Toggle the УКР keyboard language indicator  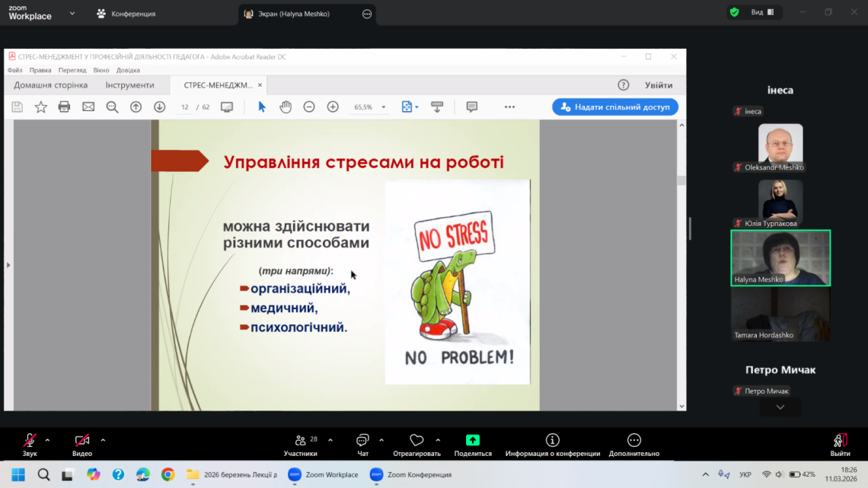point(745,474)
